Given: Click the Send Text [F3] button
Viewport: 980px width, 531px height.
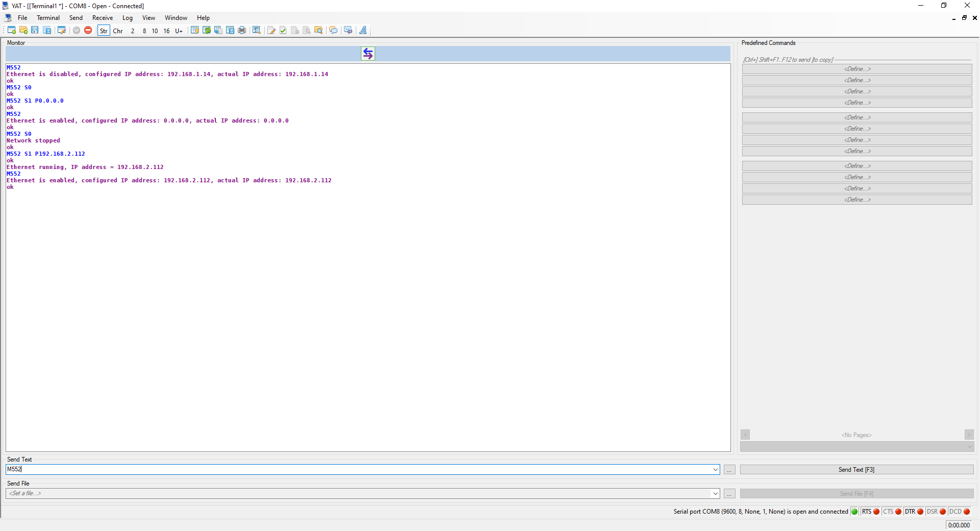Looking at the screenshot, I should (856, 470).
